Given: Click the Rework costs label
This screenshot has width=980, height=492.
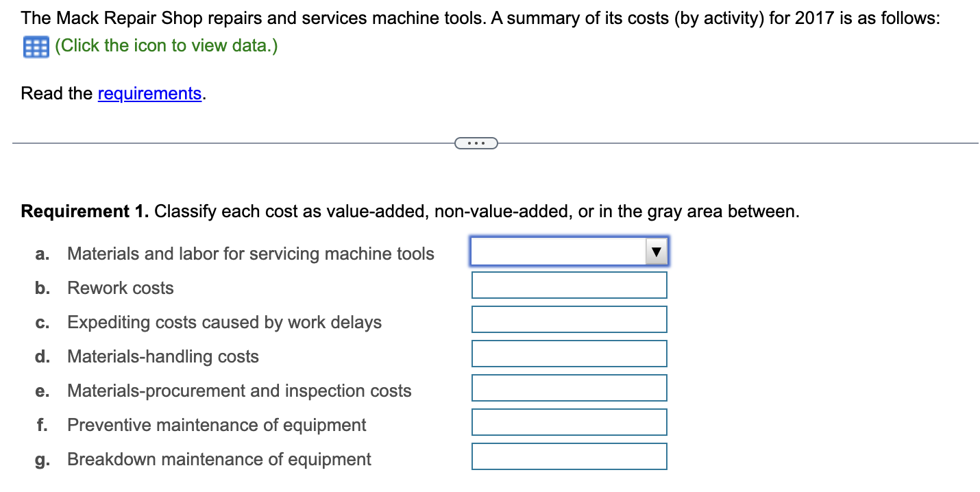Looking at the screenshot, I should [120, 288].
